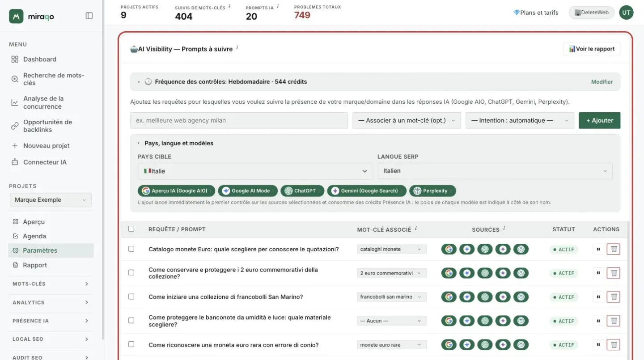Viewport: 644px width, 360px height.
Task: Open the info tooltip beside Prompts IA
Action: coord(278,6)
